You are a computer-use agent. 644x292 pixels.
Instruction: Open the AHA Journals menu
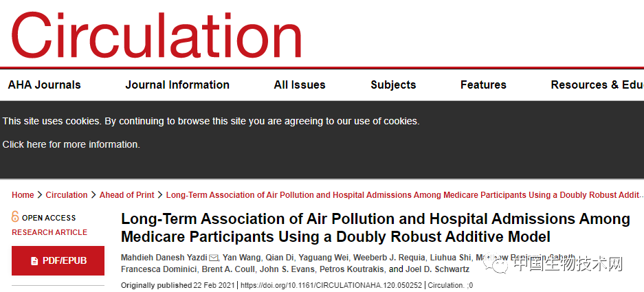44,85
